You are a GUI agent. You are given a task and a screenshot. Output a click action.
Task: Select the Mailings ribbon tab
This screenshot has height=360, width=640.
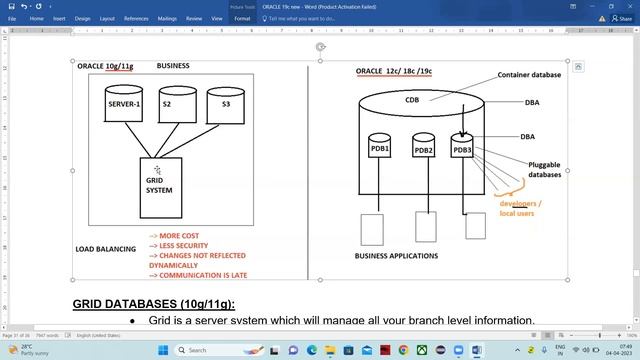click(167, 19)
